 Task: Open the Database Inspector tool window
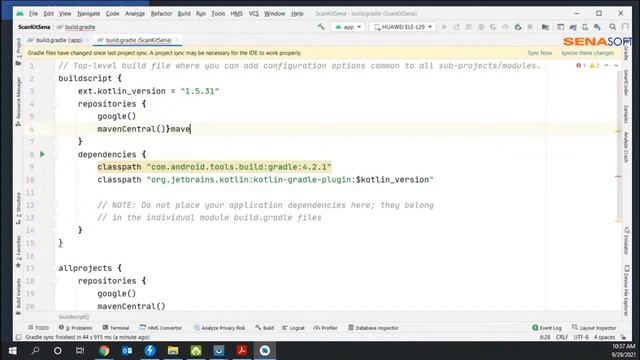click(x=373, y=328)
